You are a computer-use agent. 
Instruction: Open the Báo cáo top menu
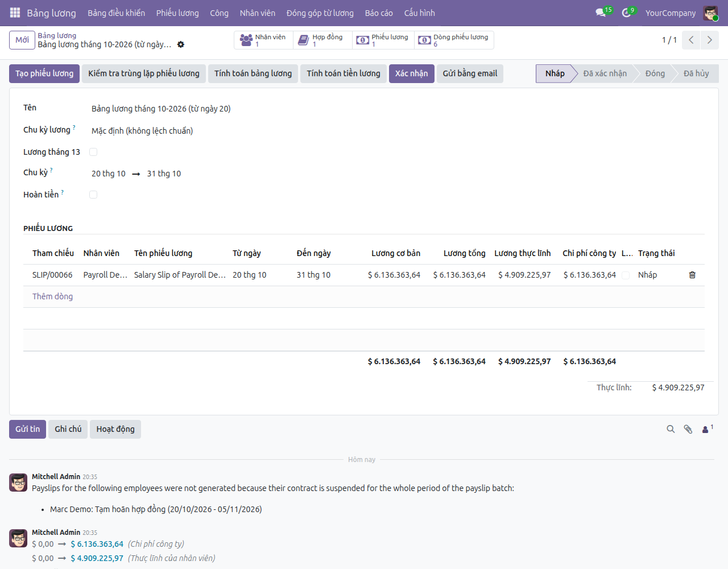pos(379,13)
